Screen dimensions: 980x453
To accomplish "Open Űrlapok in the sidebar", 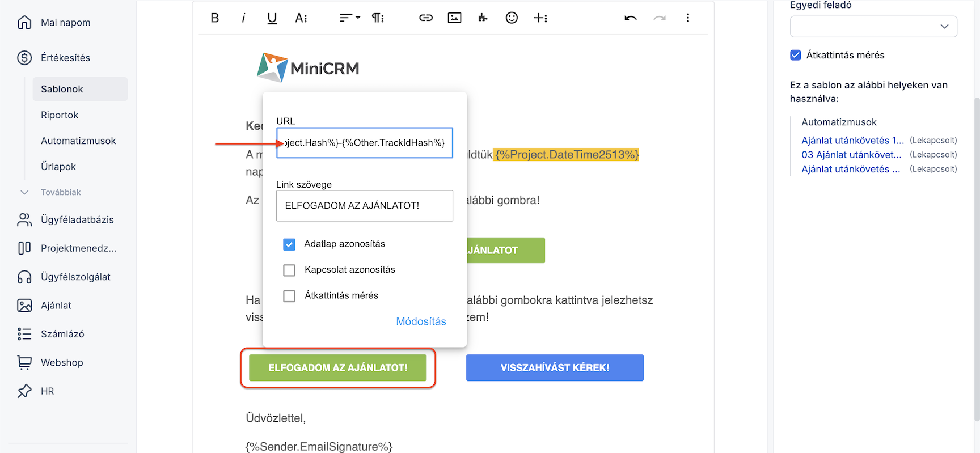I will pyautogui.click(x=58, y=167).
